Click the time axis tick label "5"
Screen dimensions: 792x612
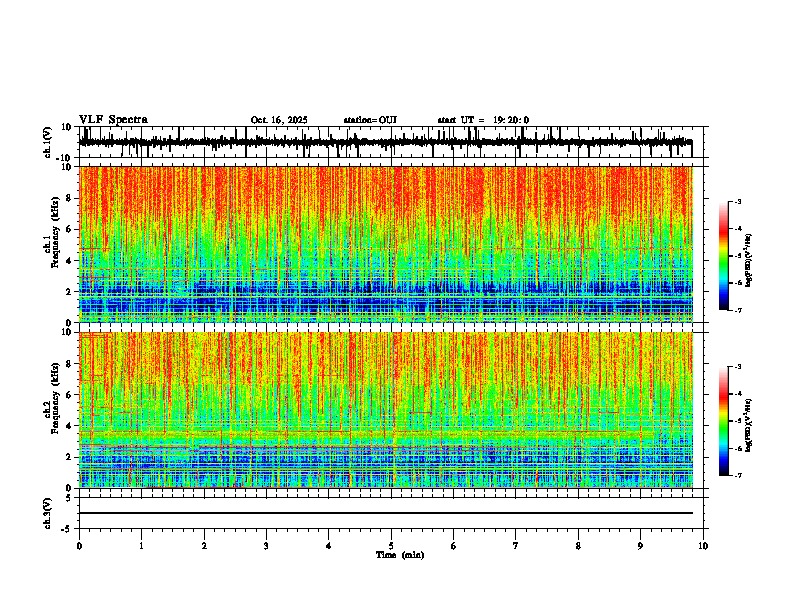391,546
